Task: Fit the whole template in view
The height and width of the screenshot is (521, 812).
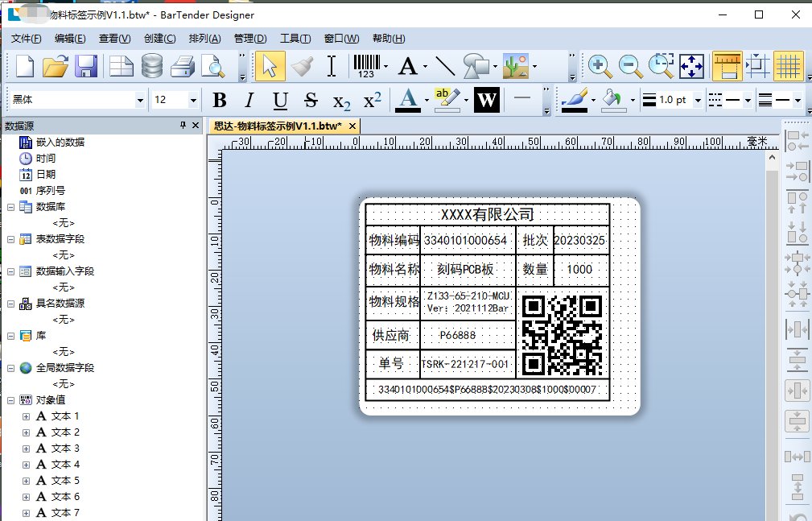Action: point(692,66)
